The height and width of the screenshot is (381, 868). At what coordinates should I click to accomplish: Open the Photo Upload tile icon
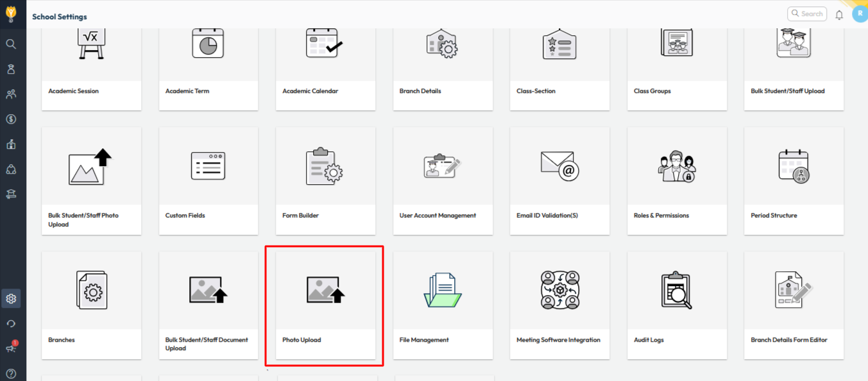pyautogui.click(x=325, y=290)
